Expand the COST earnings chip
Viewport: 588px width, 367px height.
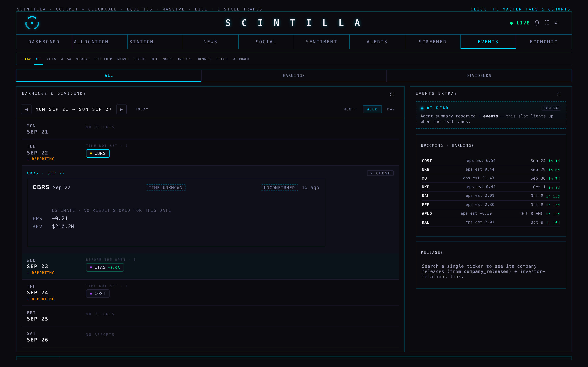tap(98, 293)
